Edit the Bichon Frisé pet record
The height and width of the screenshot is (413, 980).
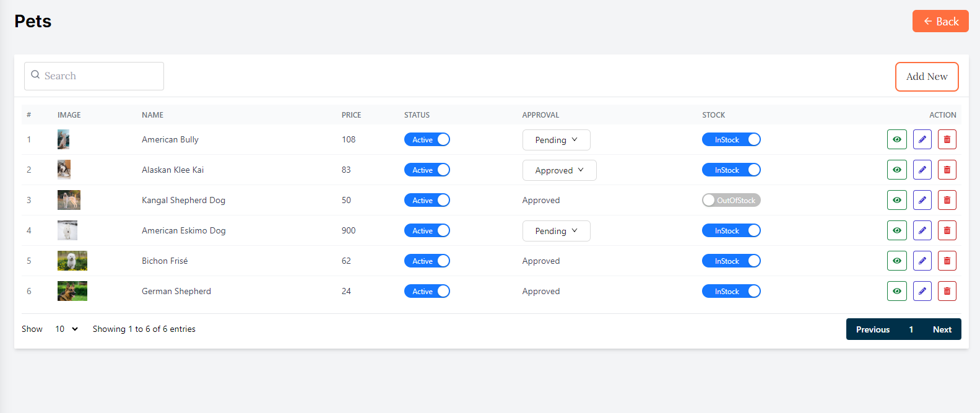[x=922, y=261]
